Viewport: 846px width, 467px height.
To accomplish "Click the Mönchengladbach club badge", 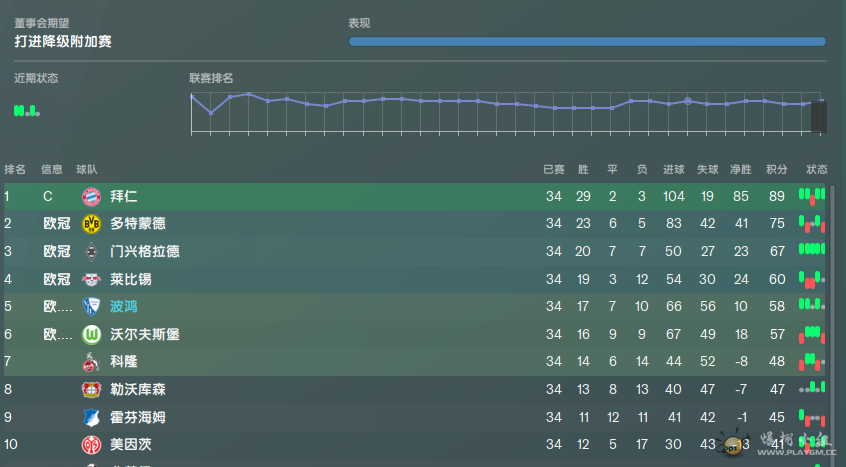I will 92,252.
